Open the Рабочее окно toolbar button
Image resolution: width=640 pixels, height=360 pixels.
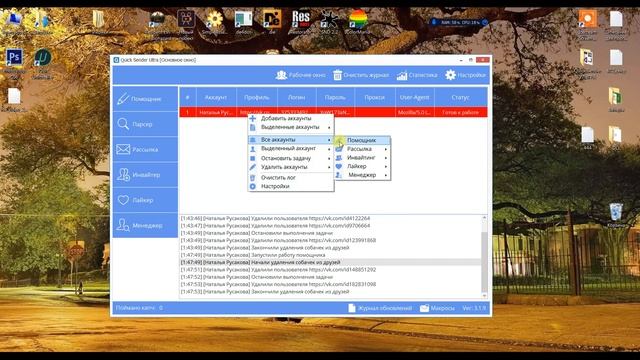(301, 75)
